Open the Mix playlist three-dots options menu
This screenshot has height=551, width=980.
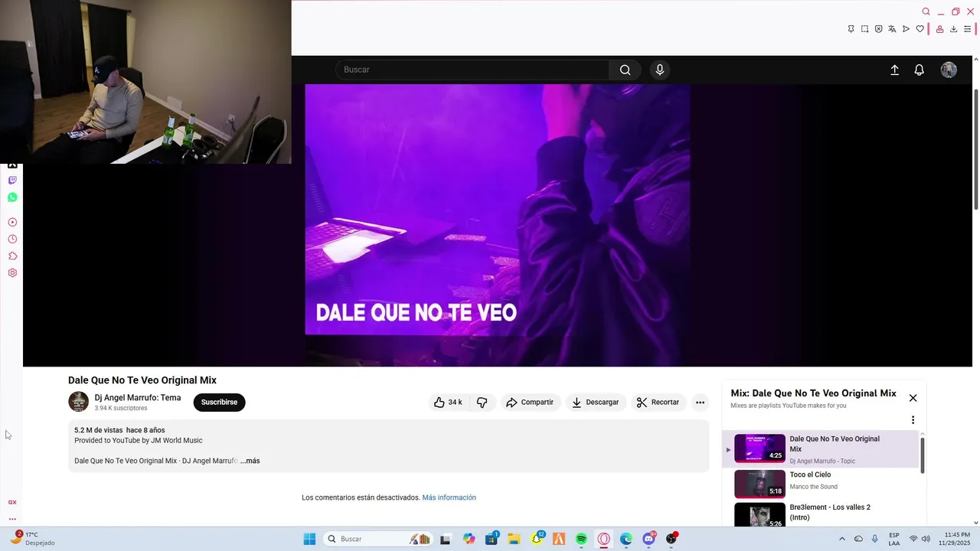click(913, 420)
